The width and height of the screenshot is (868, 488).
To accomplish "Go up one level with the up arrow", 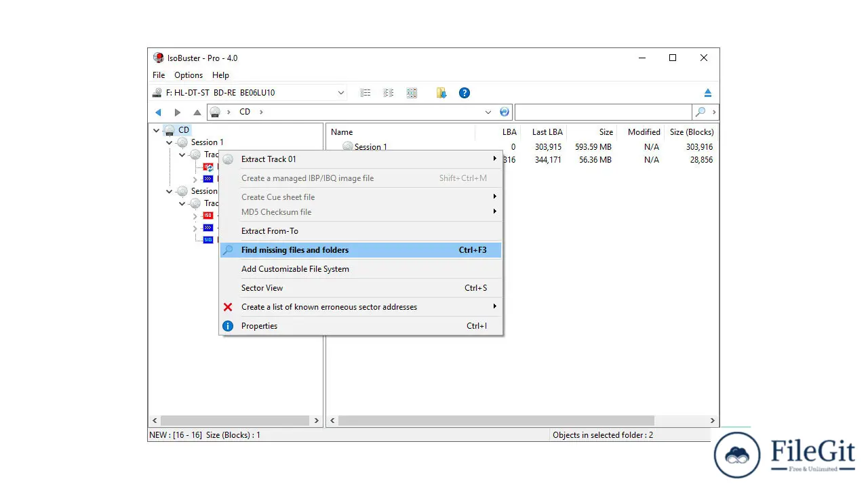I will coord(197,112).
